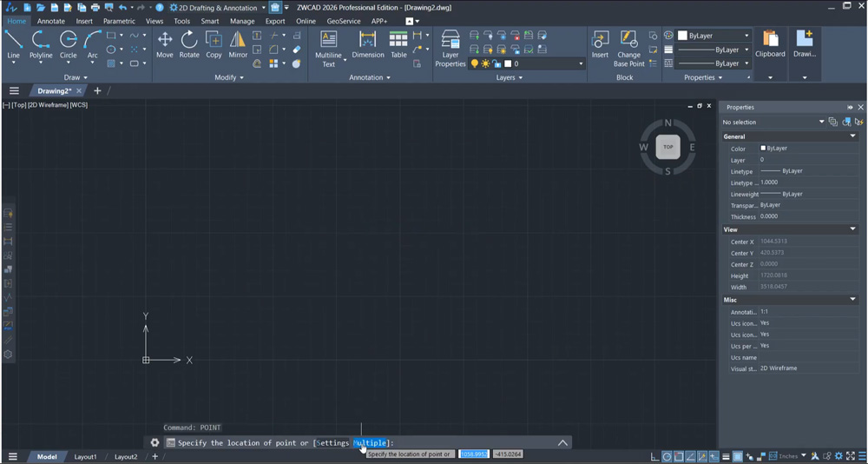The height and width of the screenshot is (464, 868).
Task: Open the 2D Drafting & Annotation workspace dropdown
Action: point(218,8)
